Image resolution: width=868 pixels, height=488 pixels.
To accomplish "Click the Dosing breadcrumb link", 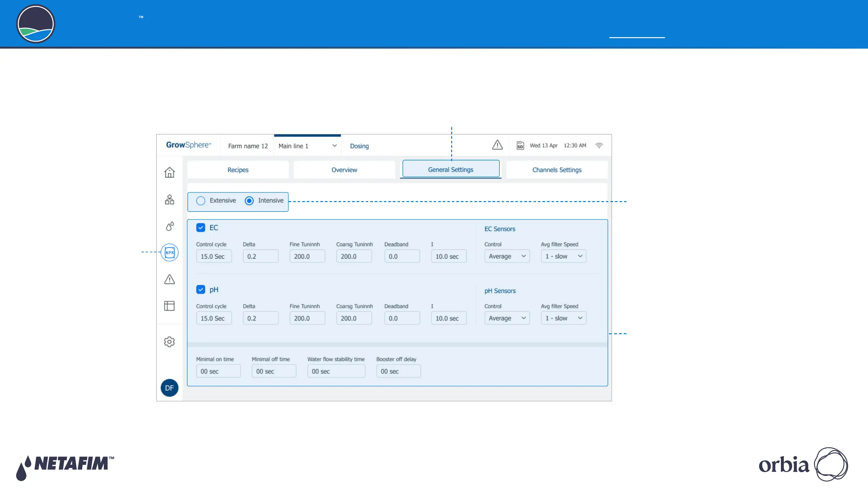I will (359, 146).
